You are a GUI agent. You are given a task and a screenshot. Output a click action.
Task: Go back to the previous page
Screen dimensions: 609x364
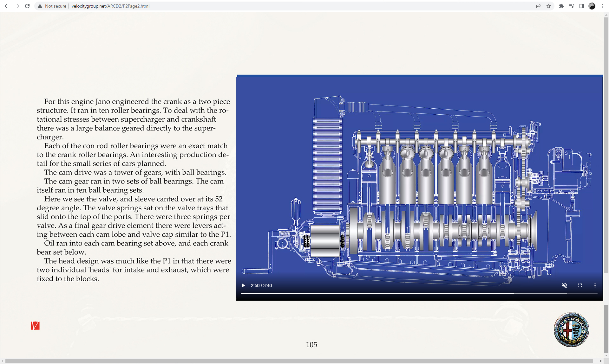click(x=7, y=6)
